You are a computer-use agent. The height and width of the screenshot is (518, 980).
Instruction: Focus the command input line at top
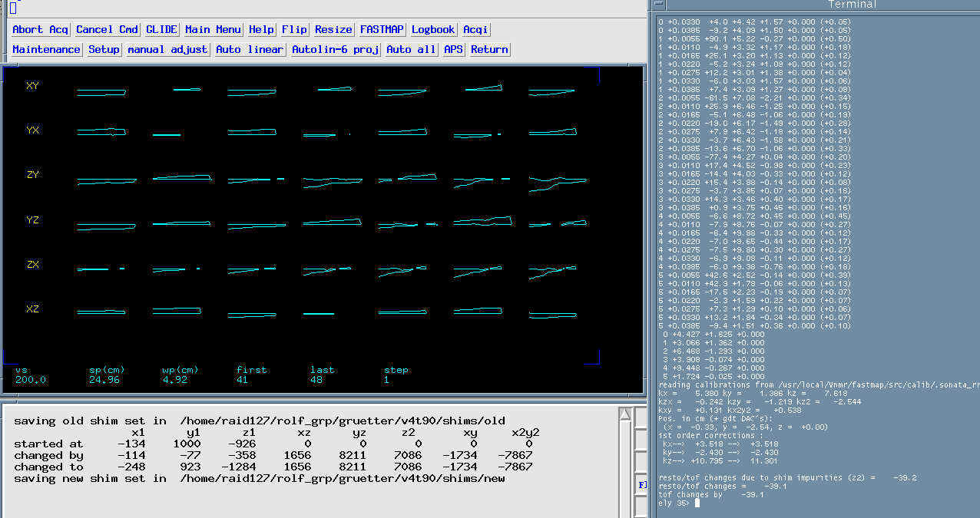coord(326,8)
